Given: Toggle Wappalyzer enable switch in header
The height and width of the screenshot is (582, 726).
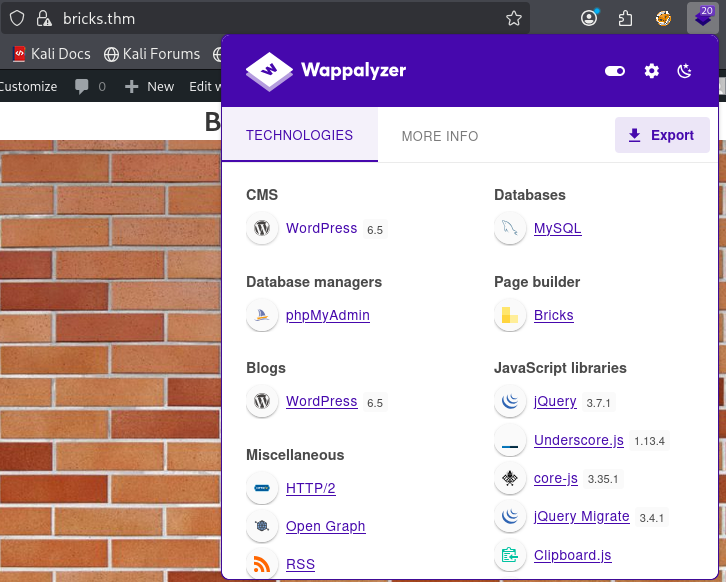Looking at the screenshot, I should 615,70.
